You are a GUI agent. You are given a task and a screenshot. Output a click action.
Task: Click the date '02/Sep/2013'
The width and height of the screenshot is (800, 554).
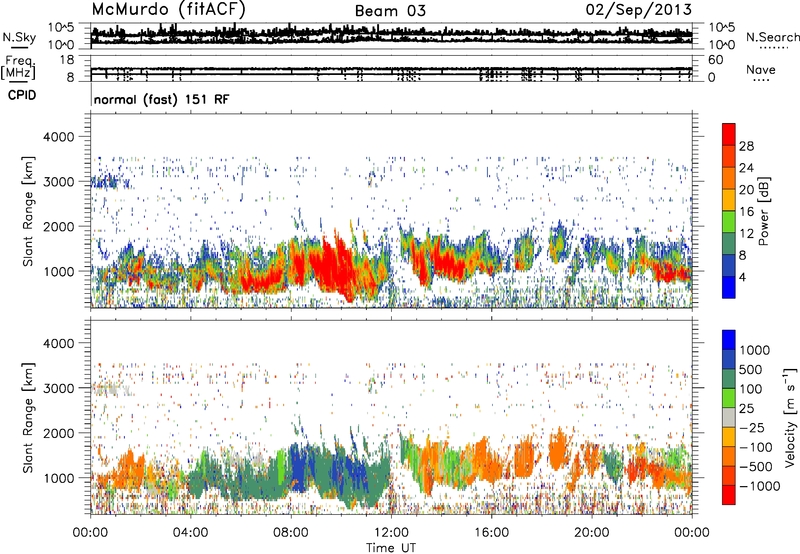(x=639, y=10)
